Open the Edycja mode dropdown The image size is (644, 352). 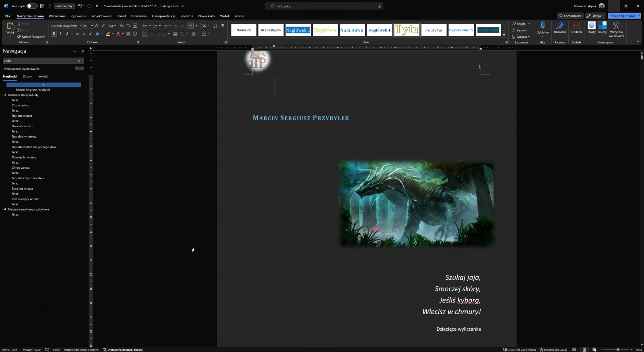[595, 16]
